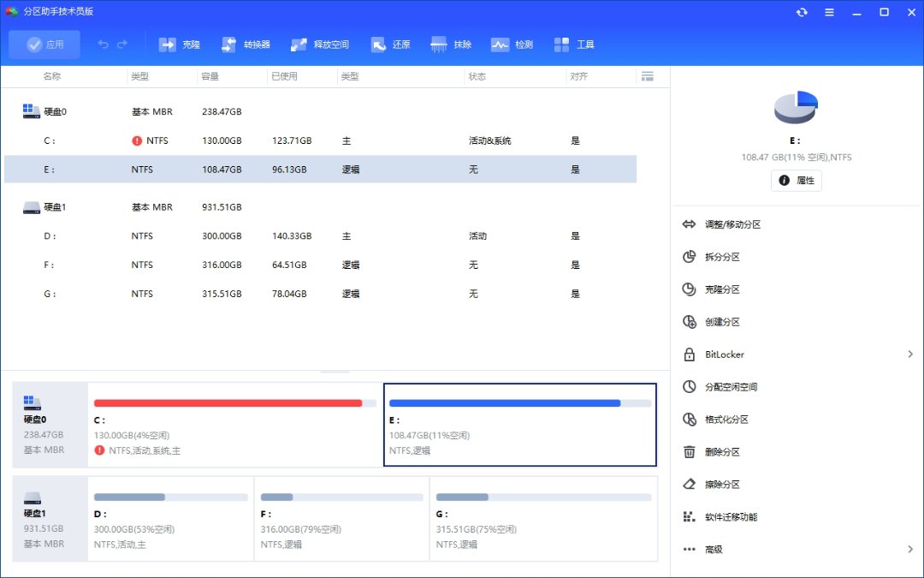Open the hamburger menu in title bar
This screenshot has width=924, height=578.
829,12
